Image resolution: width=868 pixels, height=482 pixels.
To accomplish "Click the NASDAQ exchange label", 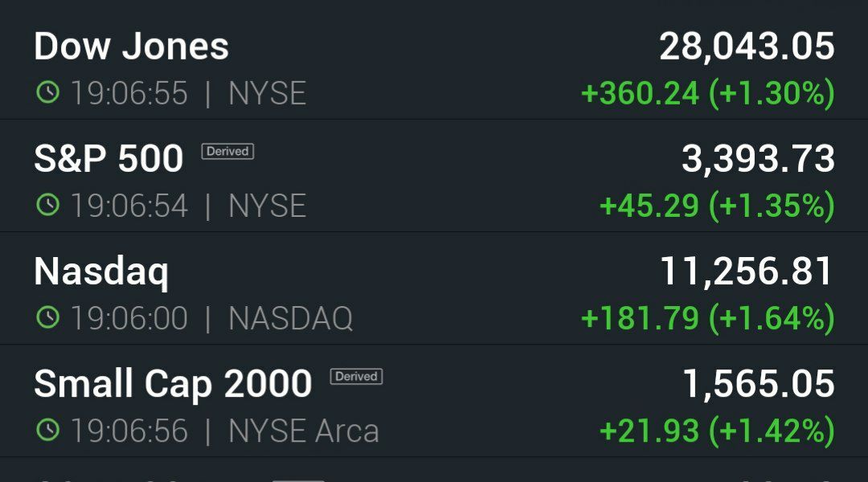I will [291, 318].
